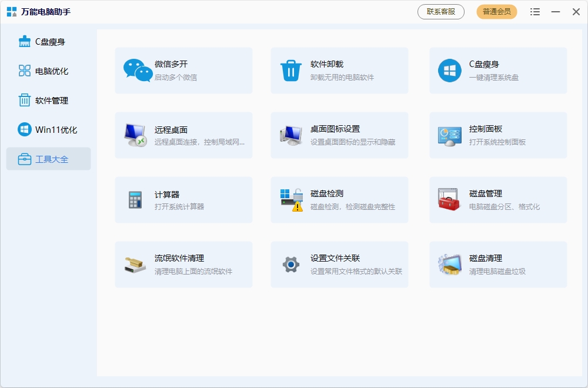588x388 pixels.
Task: Open 设置文件关联 gear icon
Action: pyautogui.click(x=290, y=265)
